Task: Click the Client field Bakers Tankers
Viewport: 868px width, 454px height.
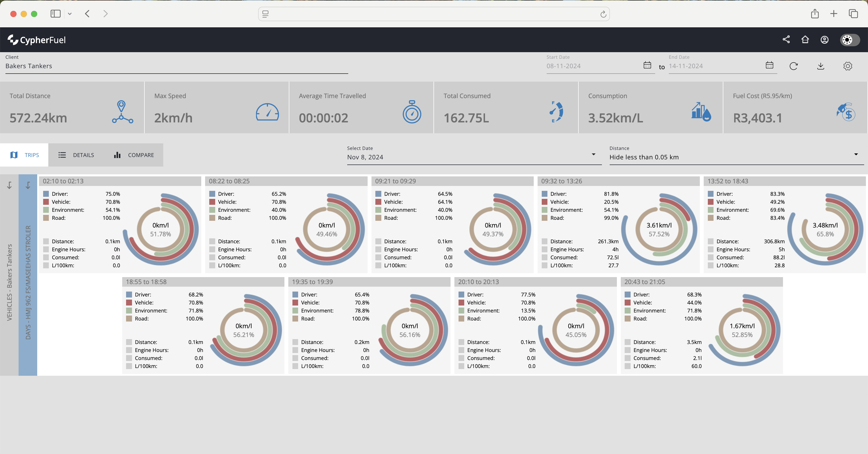Action: click(176, 64)
